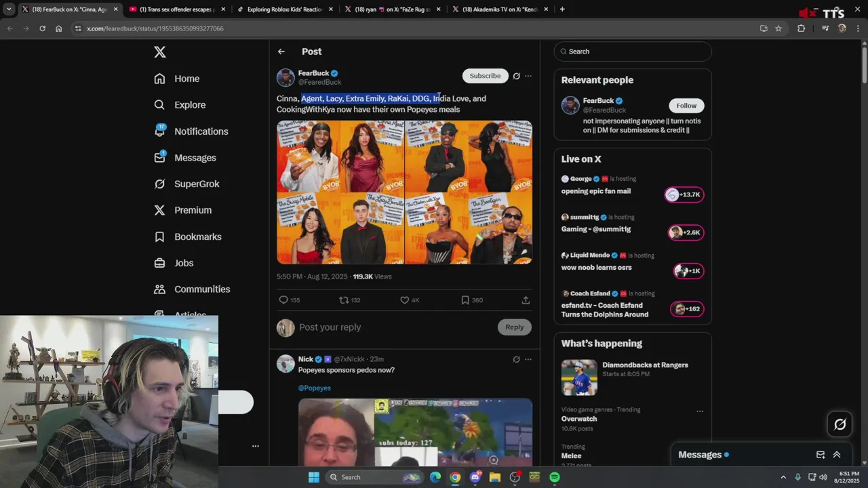The height and width of the screenshot is (488, 868).
Task: Click the share icon on the post
Action: pos(526,300)
